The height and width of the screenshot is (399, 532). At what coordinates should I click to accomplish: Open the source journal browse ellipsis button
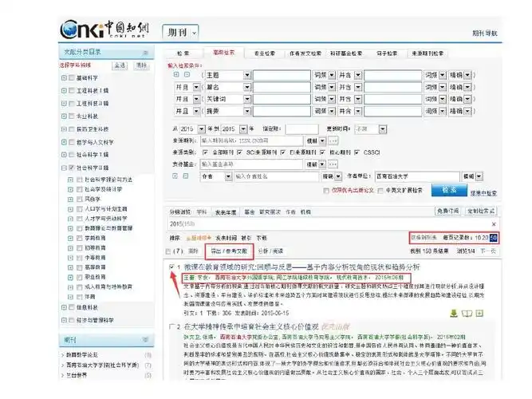point(333,140)
